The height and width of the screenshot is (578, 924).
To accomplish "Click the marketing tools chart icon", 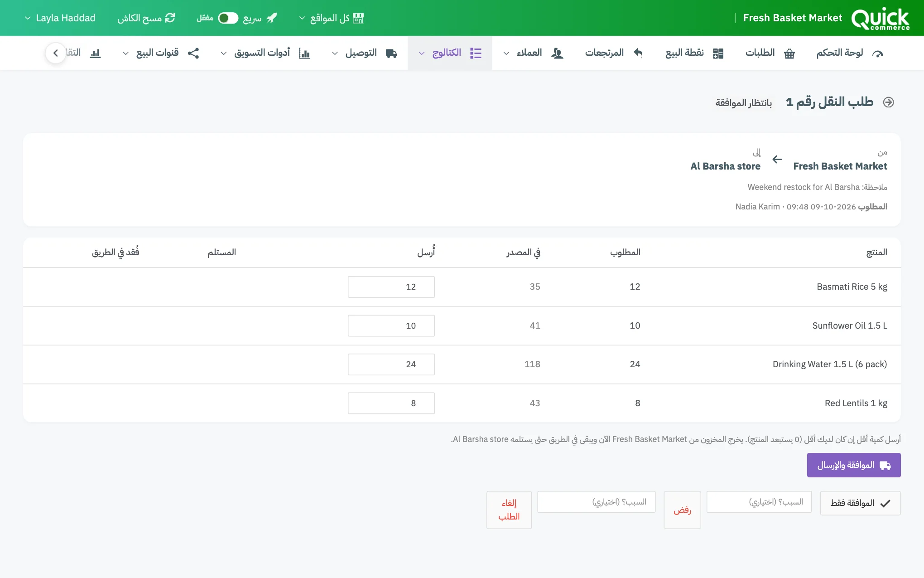I will (304, 53).
